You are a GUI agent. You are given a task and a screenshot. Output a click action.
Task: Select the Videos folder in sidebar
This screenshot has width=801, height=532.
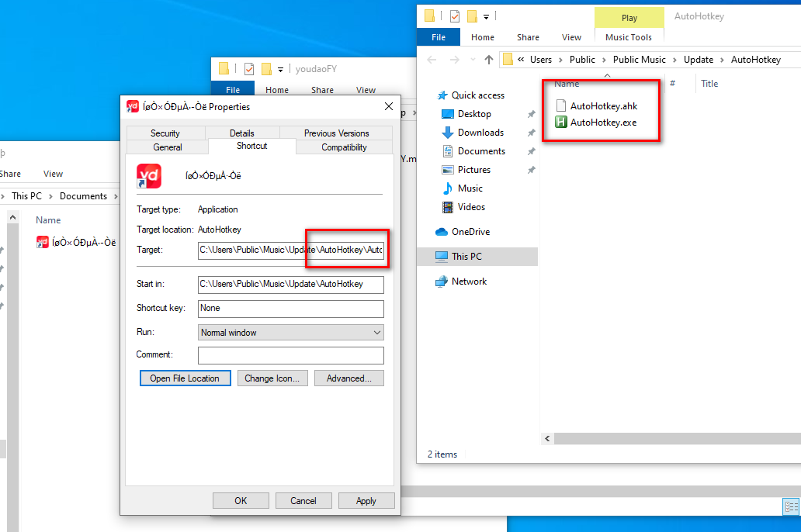pyautogui.click(x=471, y=207)
